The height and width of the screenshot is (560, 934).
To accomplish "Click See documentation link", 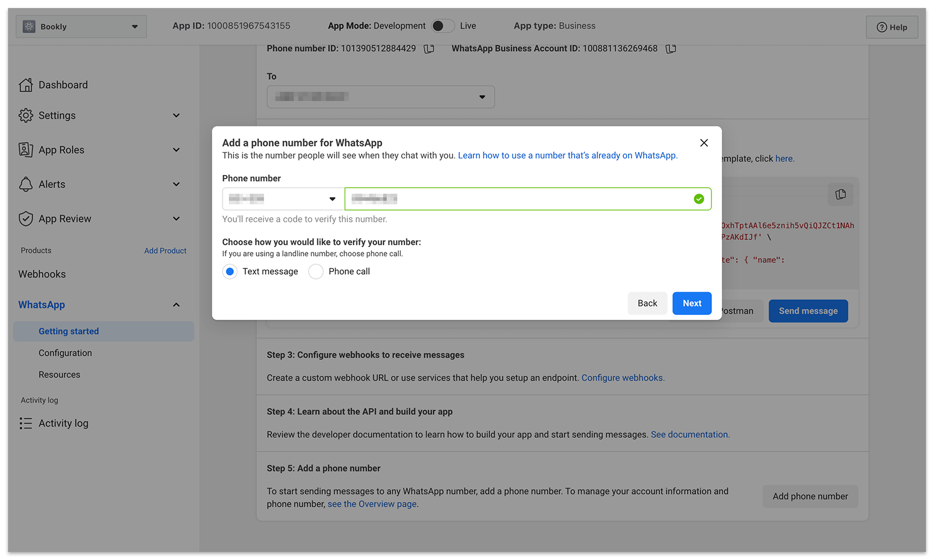I will point(690,434).
